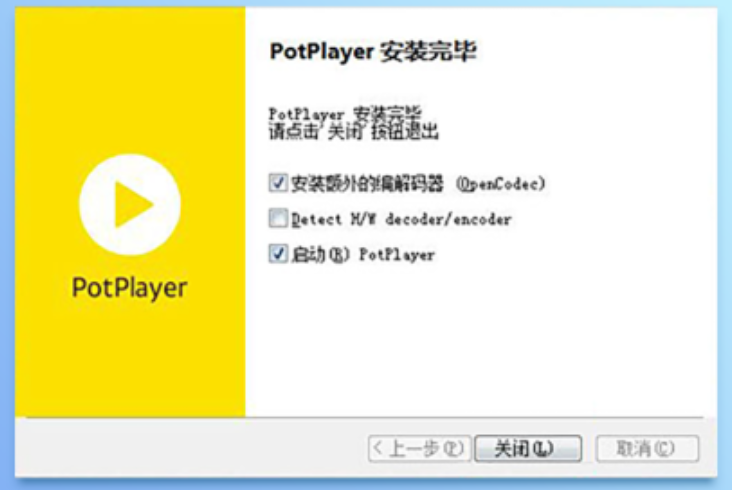Screen dimensions: 732x490
Task: Click the 上一步 (P) back button
Action: [419, 448]
